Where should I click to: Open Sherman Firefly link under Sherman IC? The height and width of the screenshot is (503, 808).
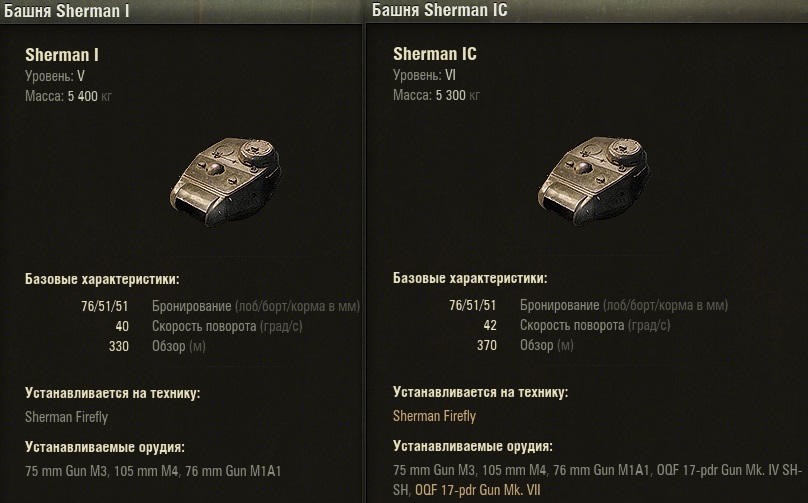(x=434, y=416)
